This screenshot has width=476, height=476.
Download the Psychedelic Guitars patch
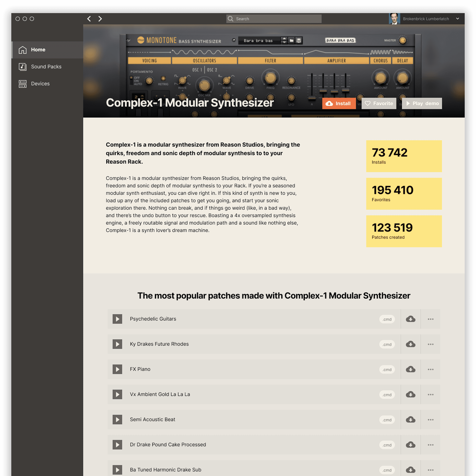coord(411,319)
